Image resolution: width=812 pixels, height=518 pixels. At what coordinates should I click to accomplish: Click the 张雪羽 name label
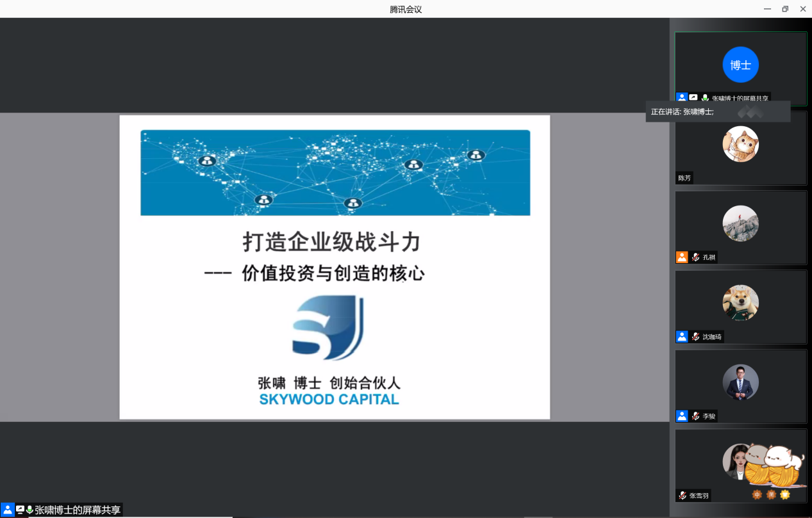699,496
